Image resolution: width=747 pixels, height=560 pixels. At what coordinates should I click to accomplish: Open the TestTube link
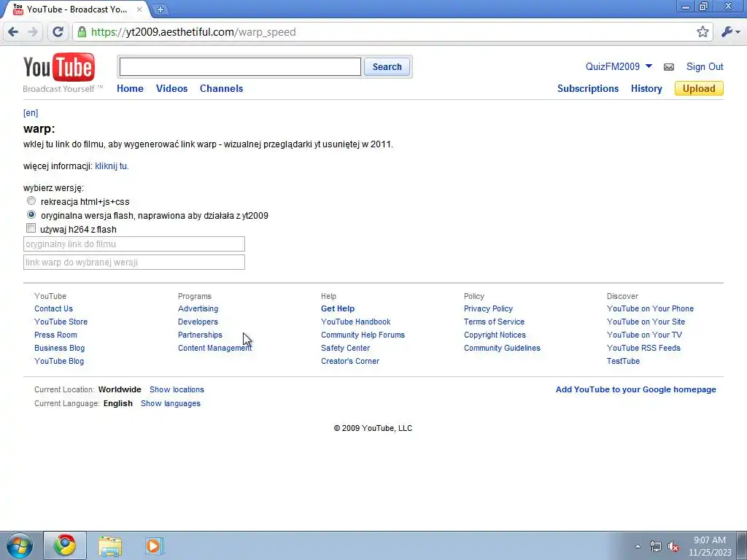pyautogui.click(x=623, y=361)
